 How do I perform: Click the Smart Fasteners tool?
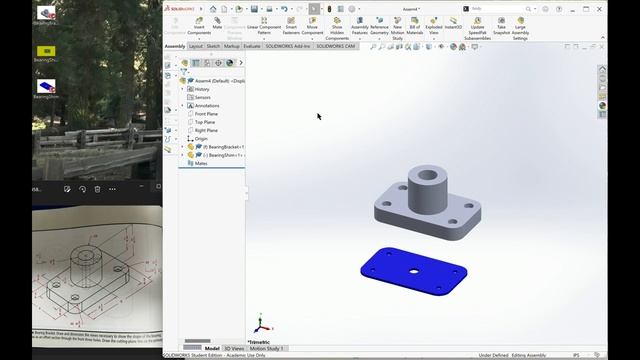click(x=291, y=26)
